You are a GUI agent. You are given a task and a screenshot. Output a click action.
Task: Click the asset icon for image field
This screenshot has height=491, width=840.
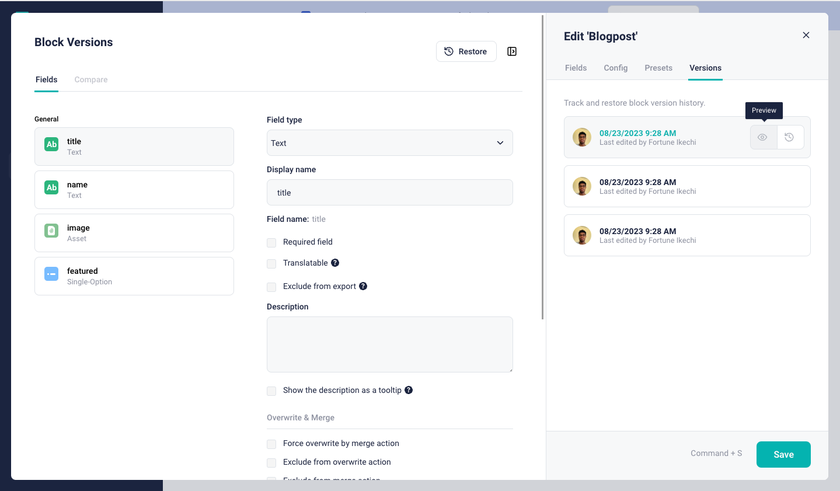[x=51, y=231]
